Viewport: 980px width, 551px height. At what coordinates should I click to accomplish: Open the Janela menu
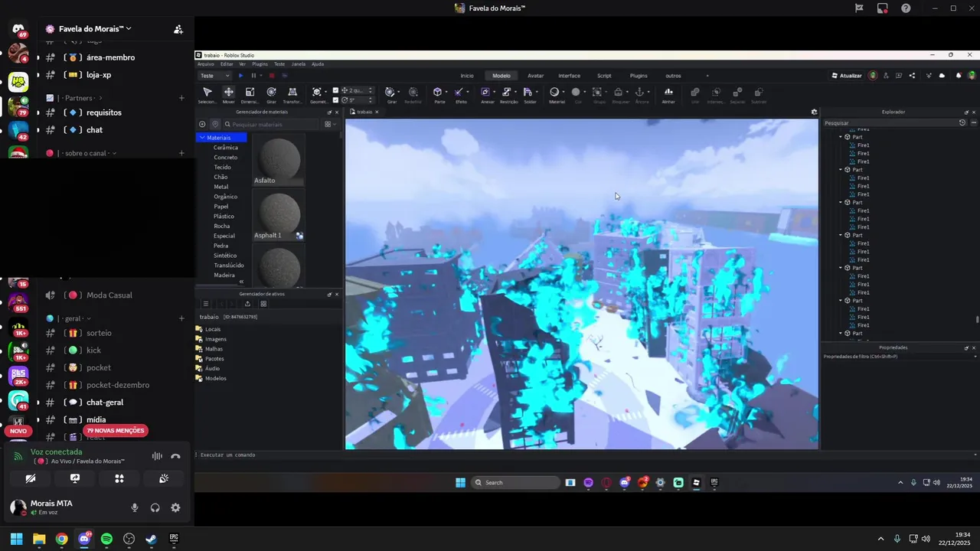point(299,64)
